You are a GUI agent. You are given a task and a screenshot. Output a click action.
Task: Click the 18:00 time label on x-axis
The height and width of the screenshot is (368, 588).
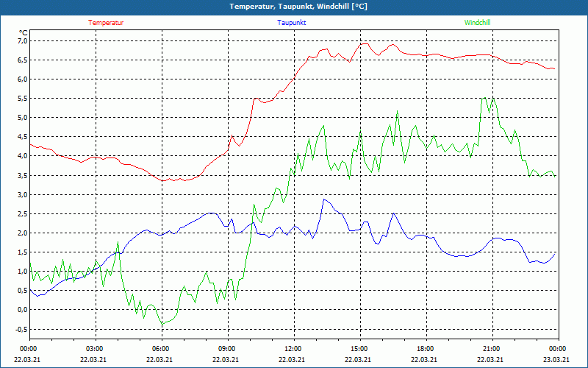[427, 349]
